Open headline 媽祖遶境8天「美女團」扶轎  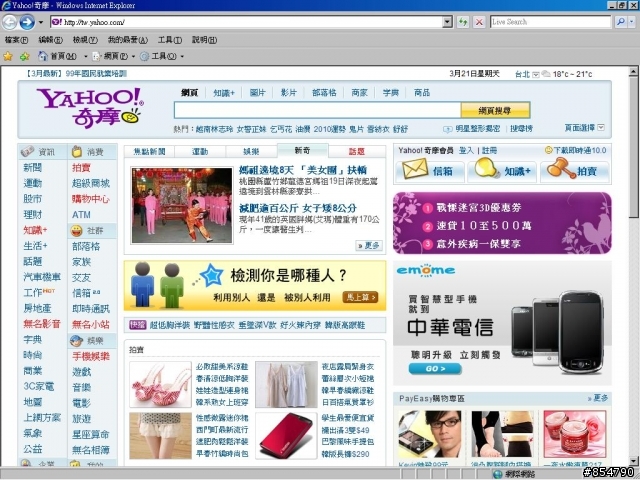click(x=303, y=170)
